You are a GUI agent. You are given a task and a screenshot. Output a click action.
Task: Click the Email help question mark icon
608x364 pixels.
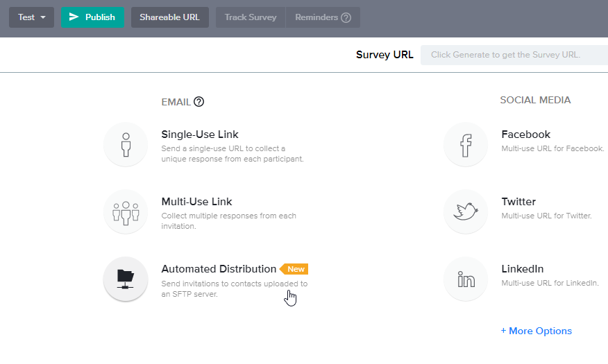click(199, 102)
